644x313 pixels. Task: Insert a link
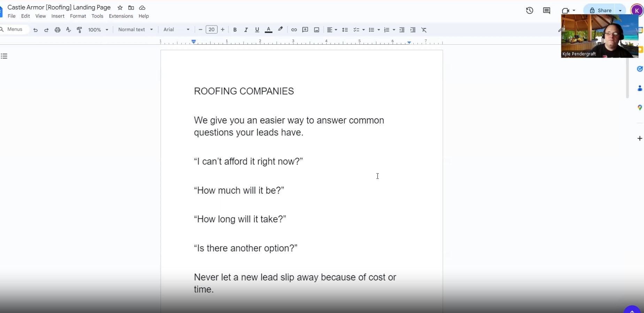pyautogui.click(x=294, y=30)
